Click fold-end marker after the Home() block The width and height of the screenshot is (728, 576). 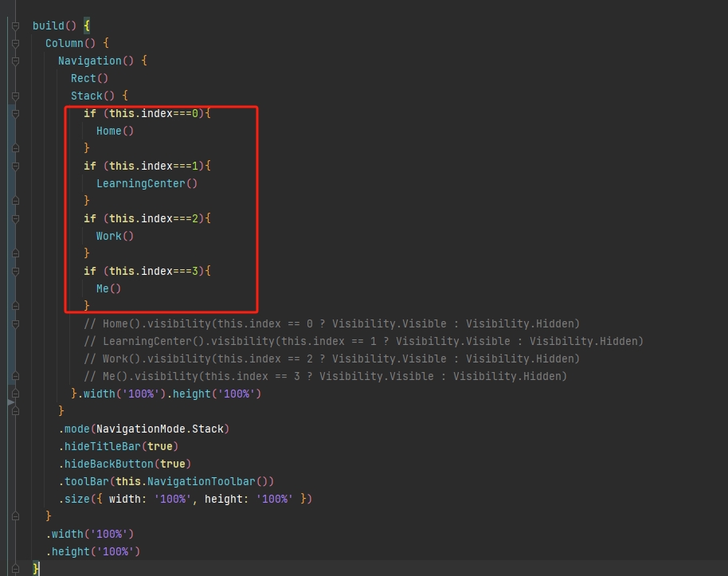(x=15, y=148)
